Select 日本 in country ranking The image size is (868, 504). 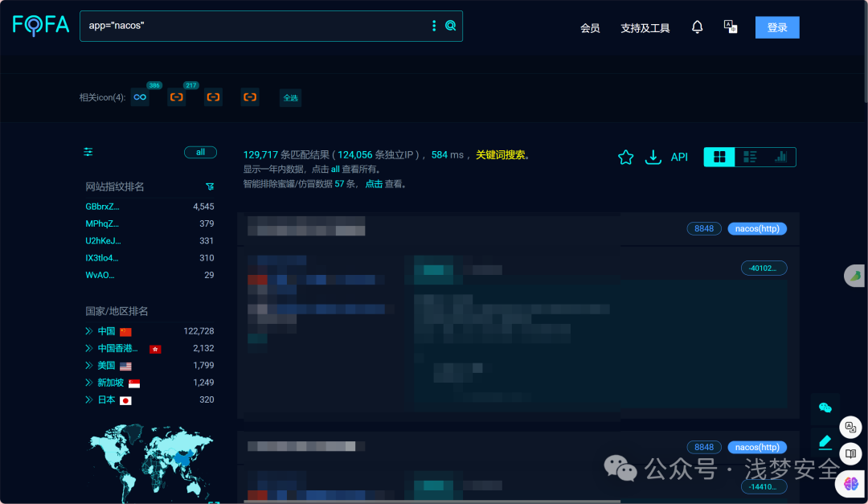click(x=106, y=400)
